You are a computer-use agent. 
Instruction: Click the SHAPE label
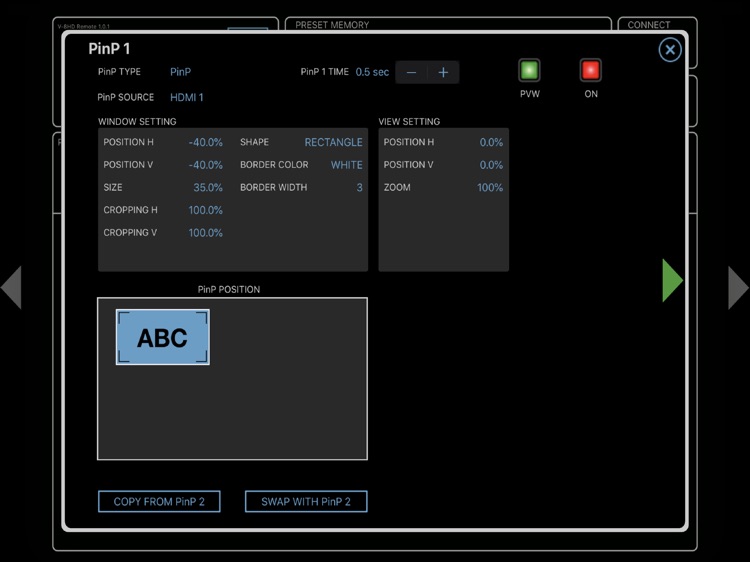[254, 142]
